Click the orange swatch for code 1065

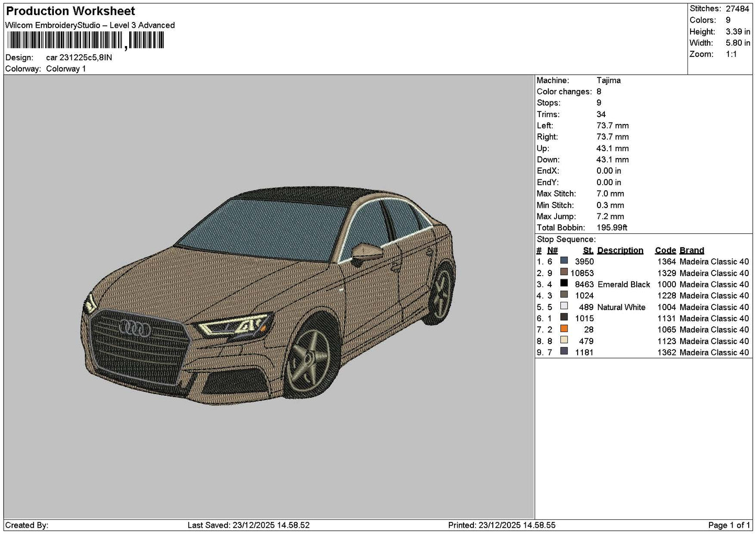[564, 328]
